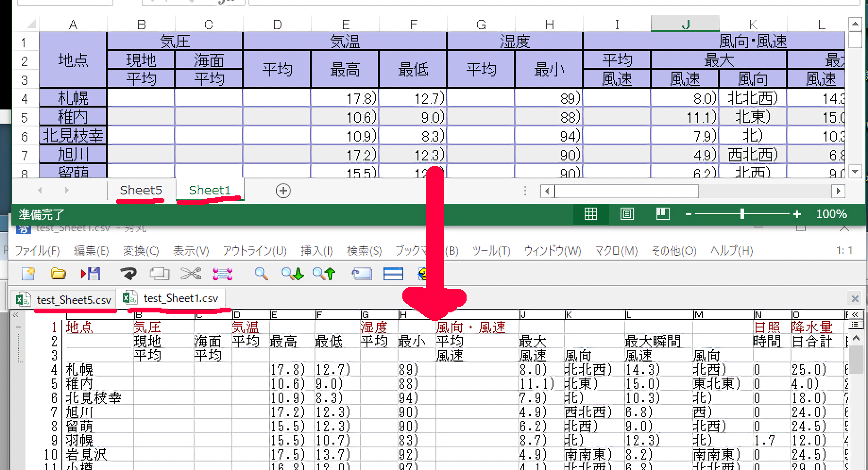Add a new sheet with the plus button

[283, 191]
